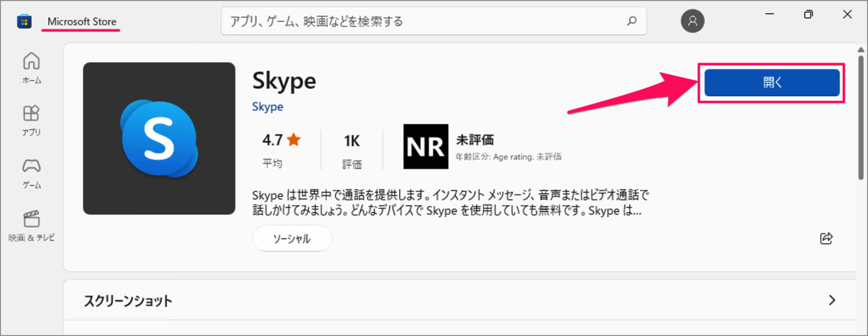The height and width of the screenshot is (336, 868).
Task: Click the search magnifier icon
Action: [631, 21]
